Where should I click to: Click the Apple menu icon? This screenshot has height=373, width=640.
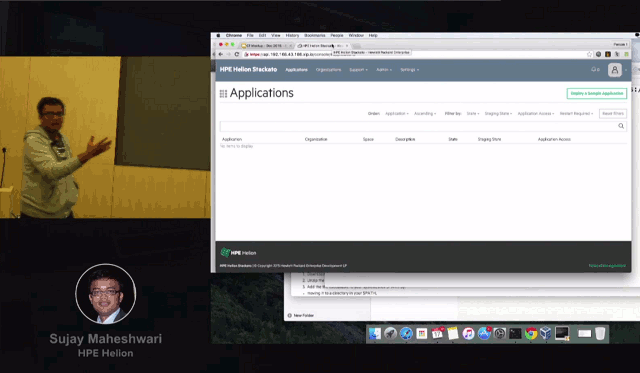coord(218,36)
